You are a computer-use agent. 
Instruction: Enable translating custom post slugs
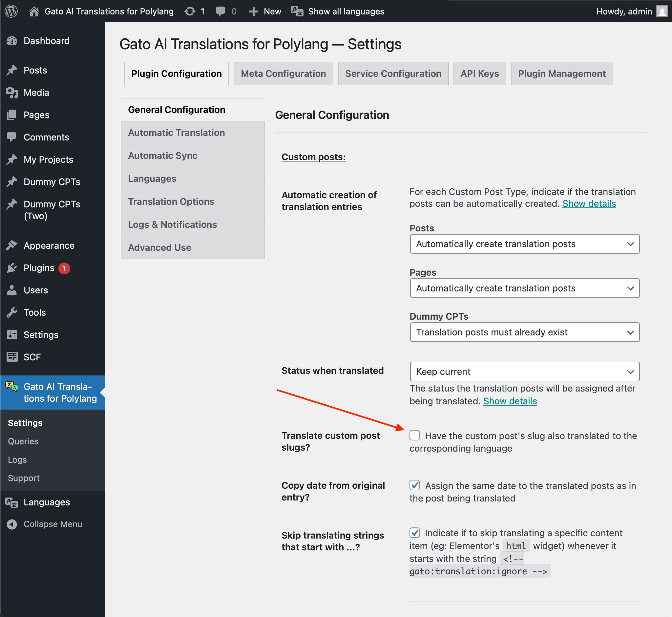pos(415,436)
